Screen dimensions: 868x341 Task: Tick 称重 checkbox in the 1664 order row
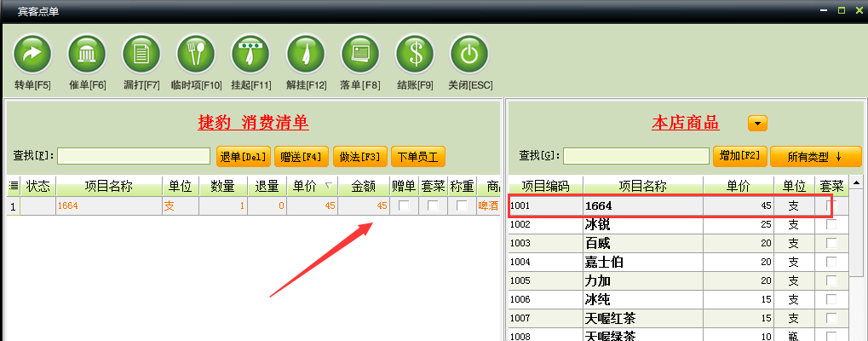tap(463, 206)
